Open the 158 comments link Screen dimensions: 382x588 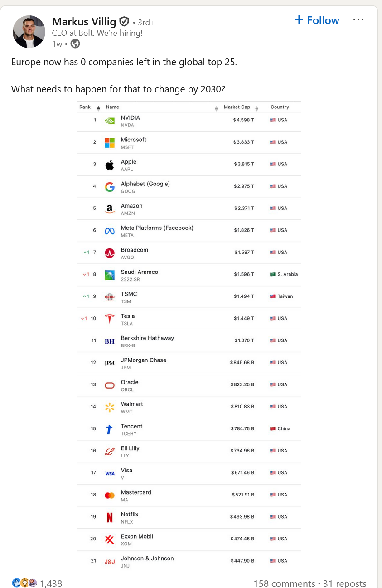tap(284, 583)
